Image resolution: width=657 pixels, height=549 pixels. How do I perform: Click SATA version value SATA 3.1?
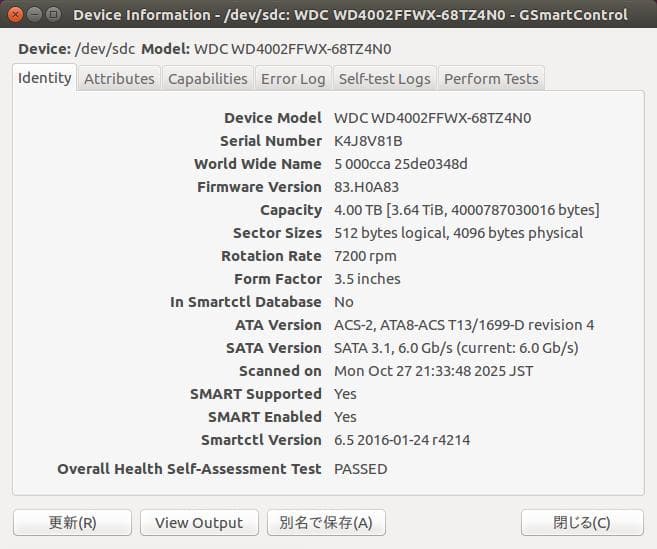(x=456, y=348)
